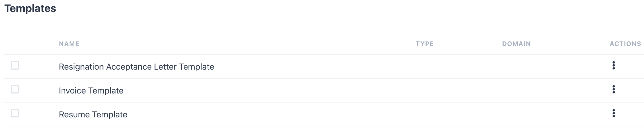Screen dimensions: 644x136
Task: Click the Templates page heading
Action: [30, 8]
